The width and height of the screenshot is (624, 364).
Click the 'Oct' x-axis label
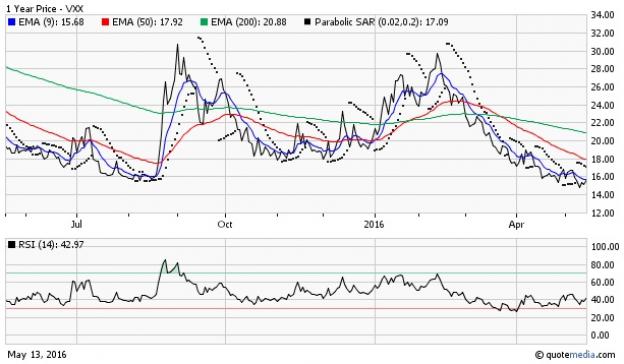coord(225,225)
